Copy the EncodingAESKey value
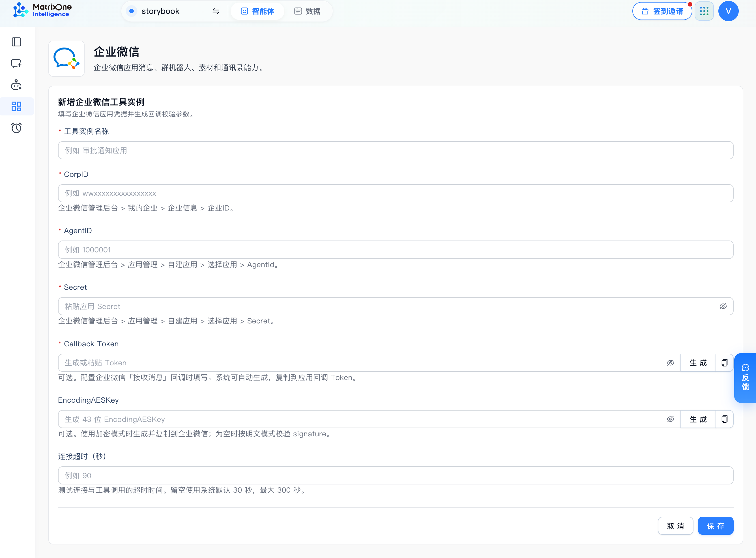The height and width of the screenshot is (558, 756). pos(724,419)
